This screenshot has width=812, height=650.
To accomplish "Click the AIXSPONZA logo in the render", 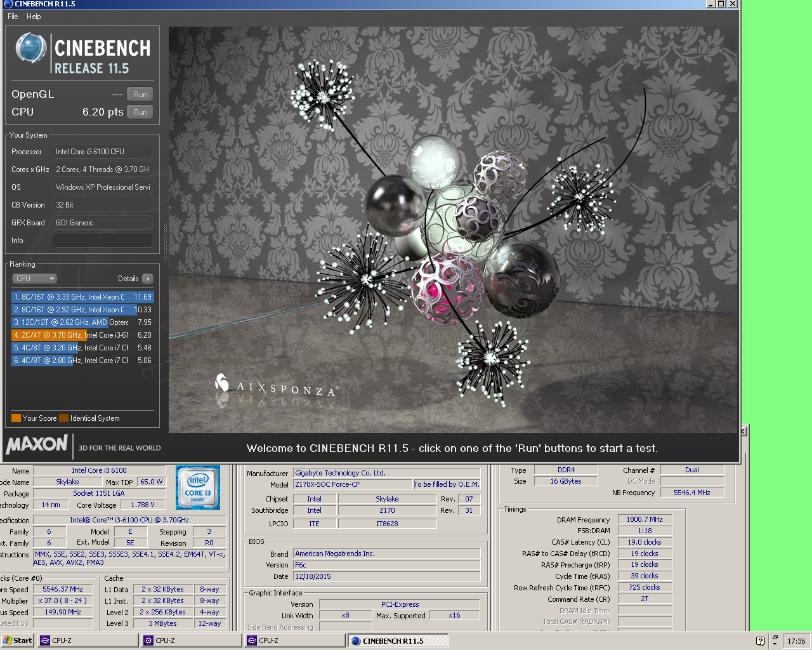I will tap(277, 386).
